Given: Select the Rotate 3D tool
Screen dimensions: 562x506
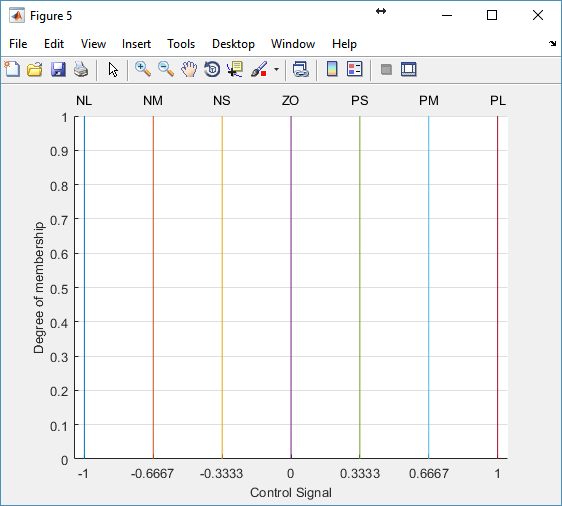Looking at the screenshot, I should 212,69.
